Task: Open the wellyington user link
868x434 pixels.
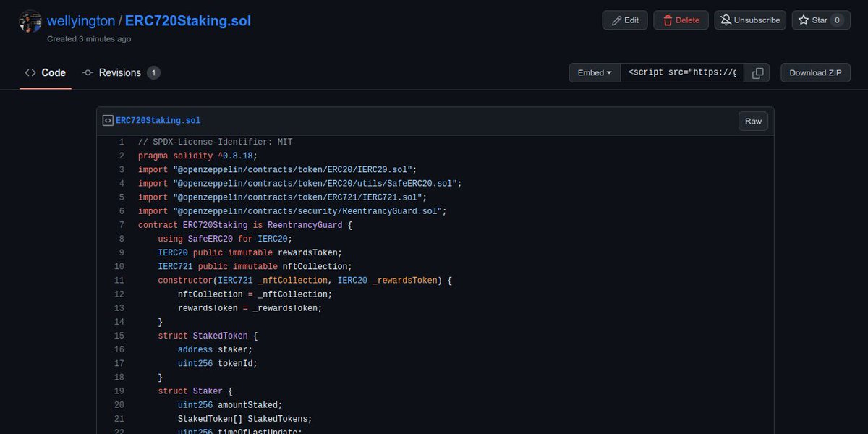Action: 81,20
